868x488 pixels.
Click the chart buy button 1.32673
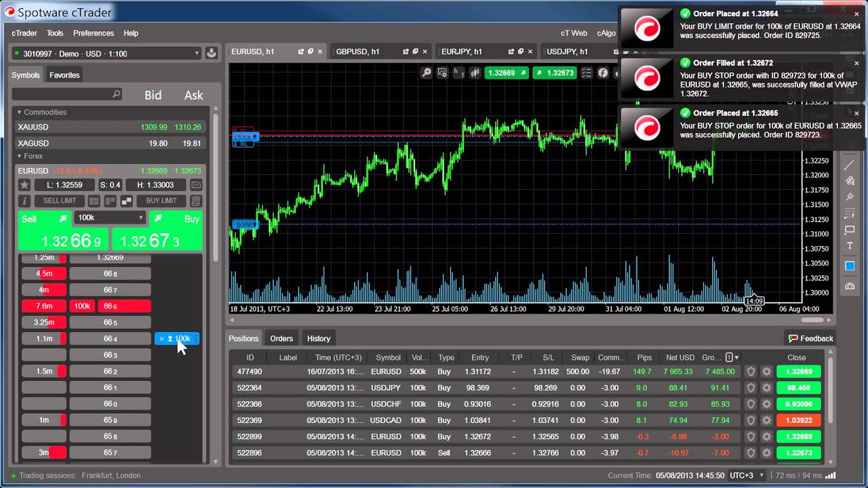coord(554,73)
